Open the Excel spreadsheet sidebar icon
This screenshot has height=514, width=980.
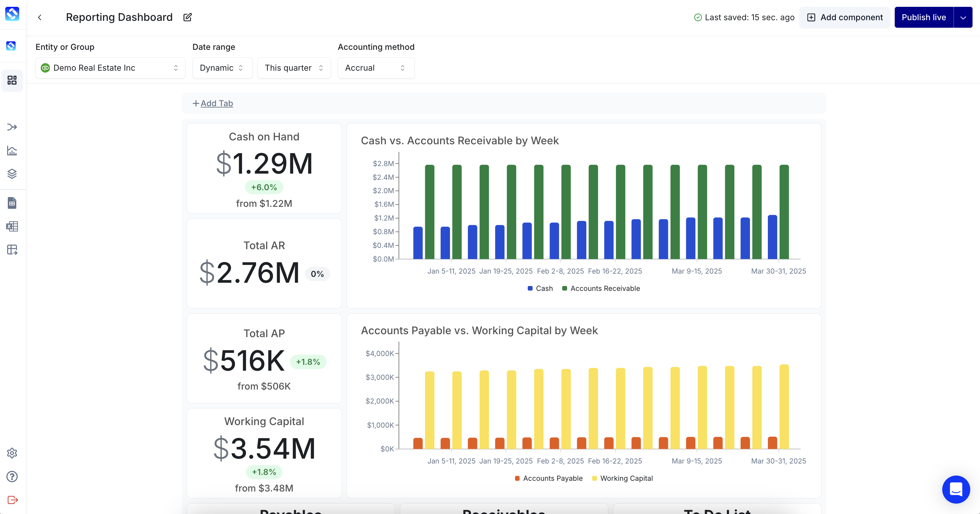(12, 226)
